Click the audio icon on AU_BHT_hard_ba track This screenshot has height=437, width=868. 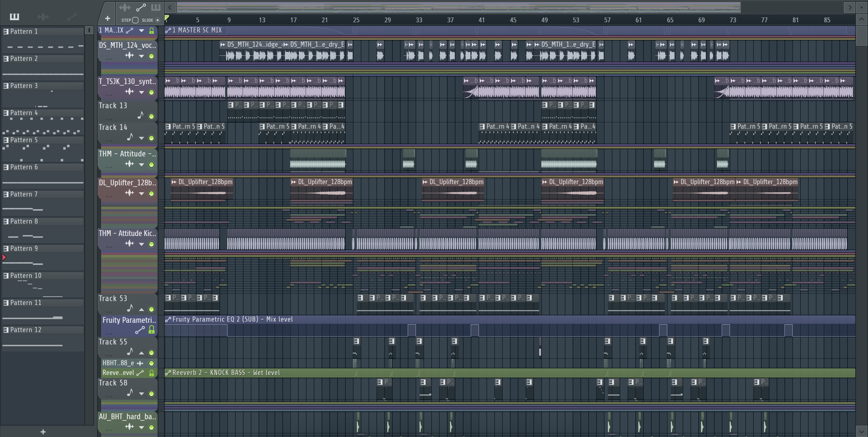click(129, 427)
